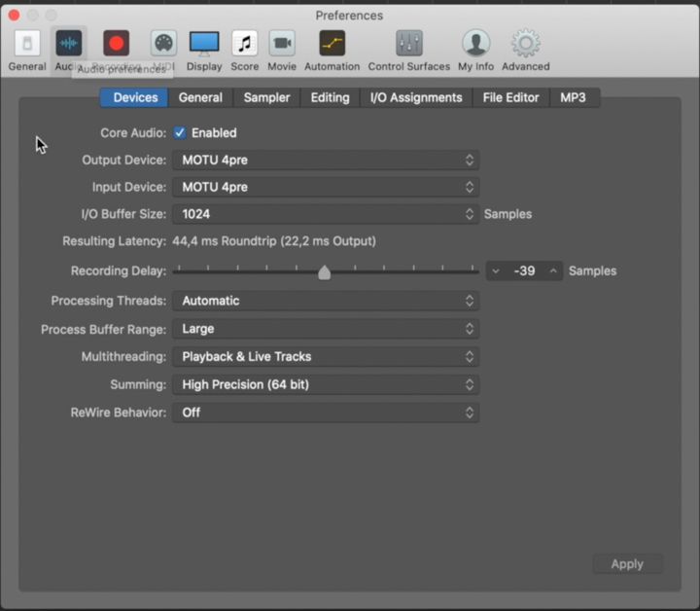Open Control Surfaces faders icon

click(x=409, y=44)
